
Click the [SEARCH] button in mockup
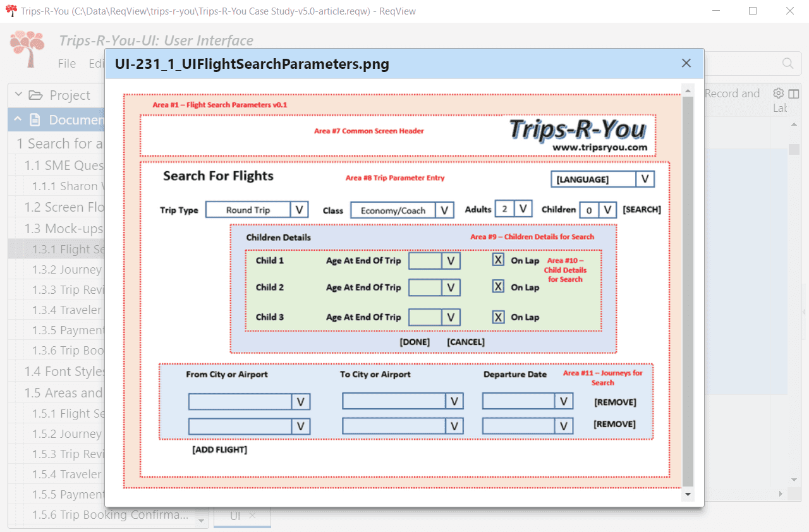pos(642,210)
